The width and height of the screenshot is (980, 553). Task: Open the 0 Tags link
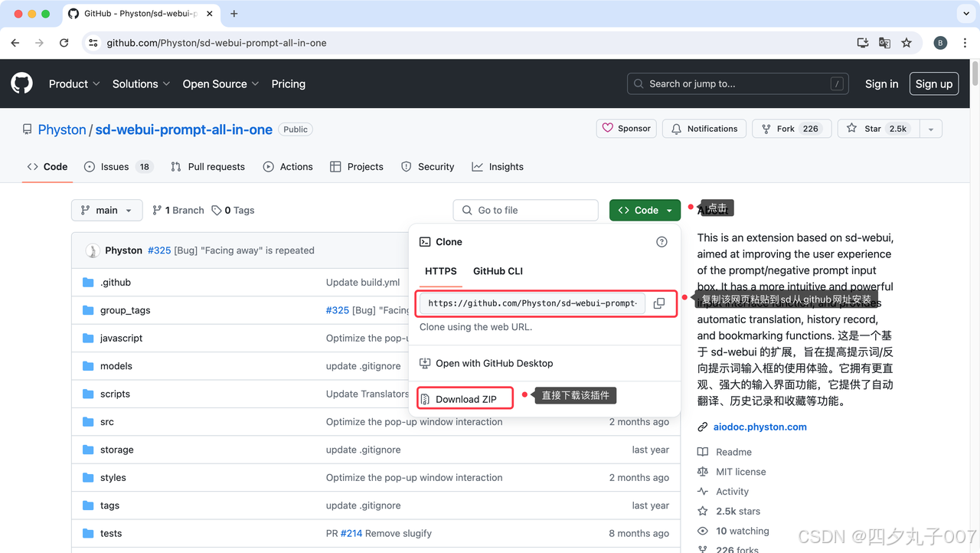(233, 211)
